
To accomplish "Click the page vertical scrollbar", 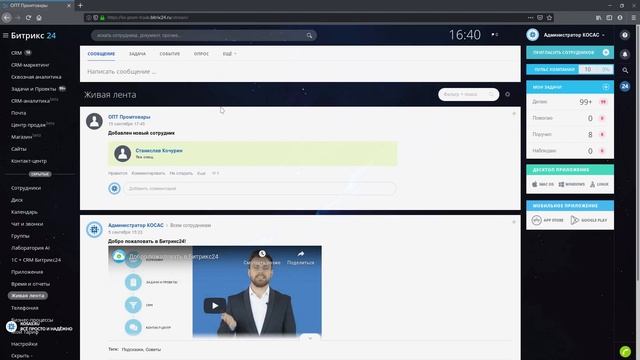I will [638, 153].
